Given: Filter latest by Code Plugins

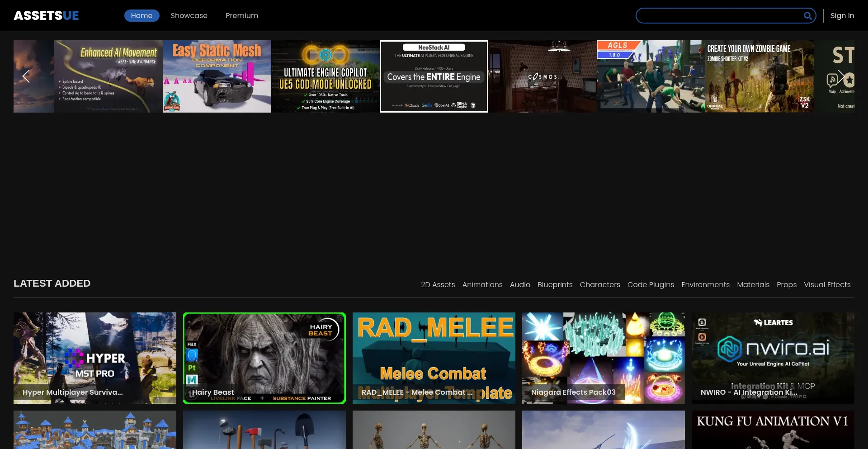Looking at the screenshot, I should (x=651, y=285).
